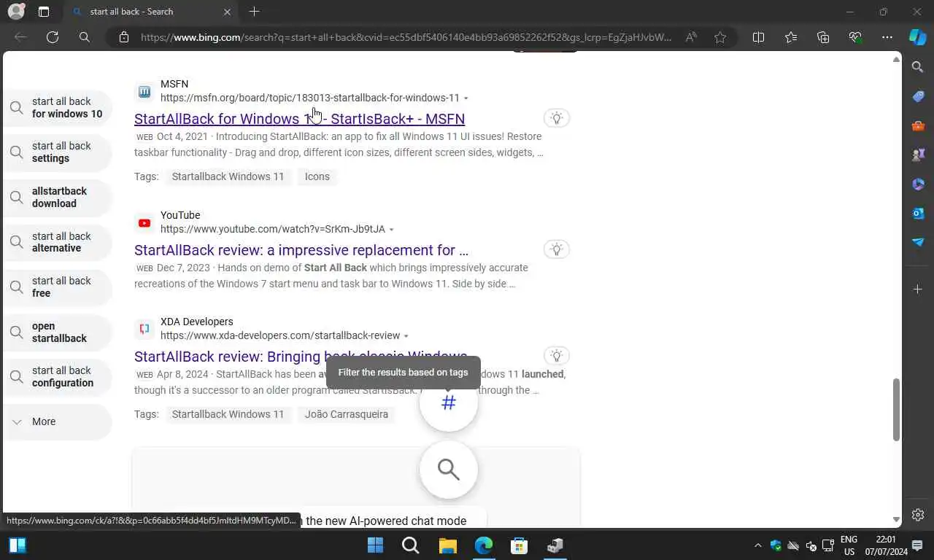
Task: Open File Explorer from the taskbar
Action: click(447, 545)
